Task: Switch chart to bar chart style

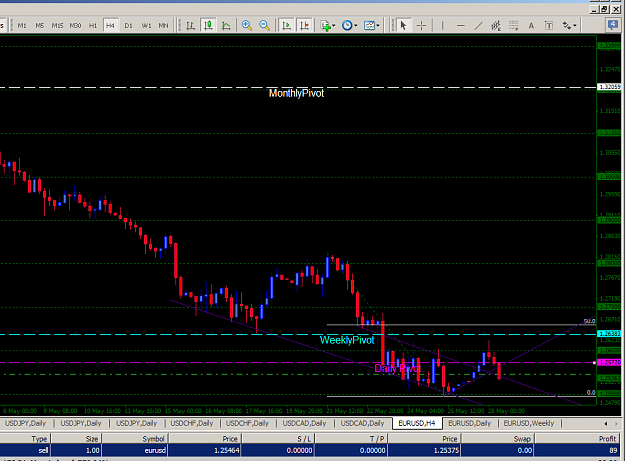Action: [x=191, y=26]
